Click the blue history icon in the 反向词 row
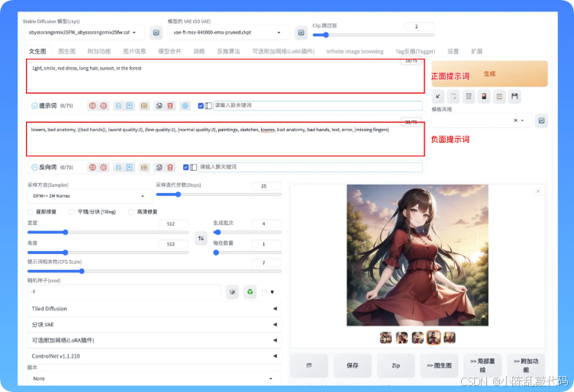 [118, 167]
